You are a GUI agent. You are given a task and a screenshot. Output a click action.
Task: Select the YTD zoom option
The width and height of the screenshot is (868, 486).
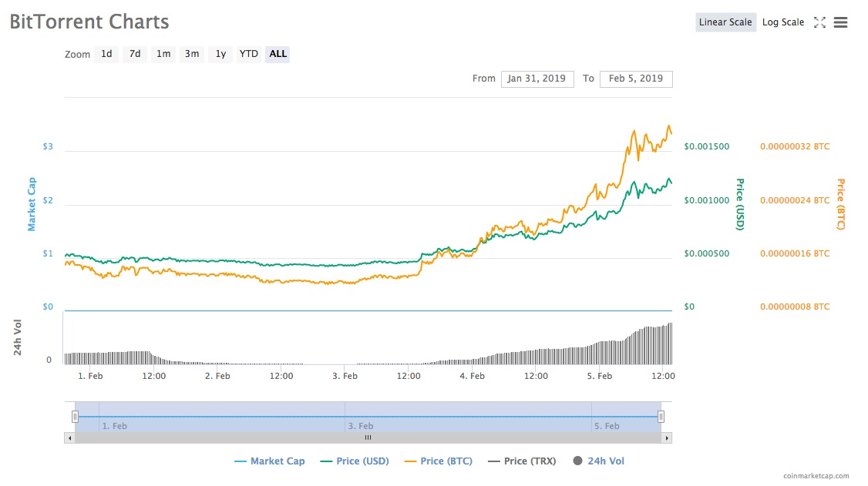[x=248, y=54]
